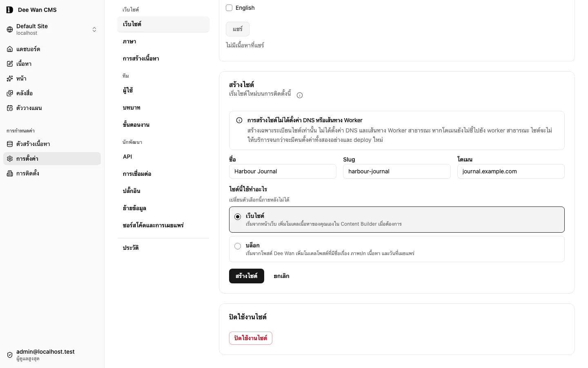Click the Dee Wan CMS logo icon
Viewport: 588px width, 368px height.
(10, 10)
